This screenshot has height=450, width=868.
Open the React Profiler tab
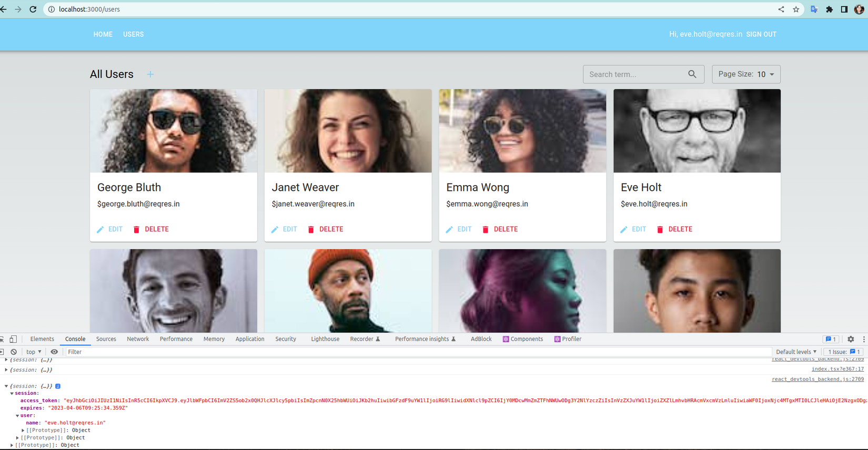(568, 339)
